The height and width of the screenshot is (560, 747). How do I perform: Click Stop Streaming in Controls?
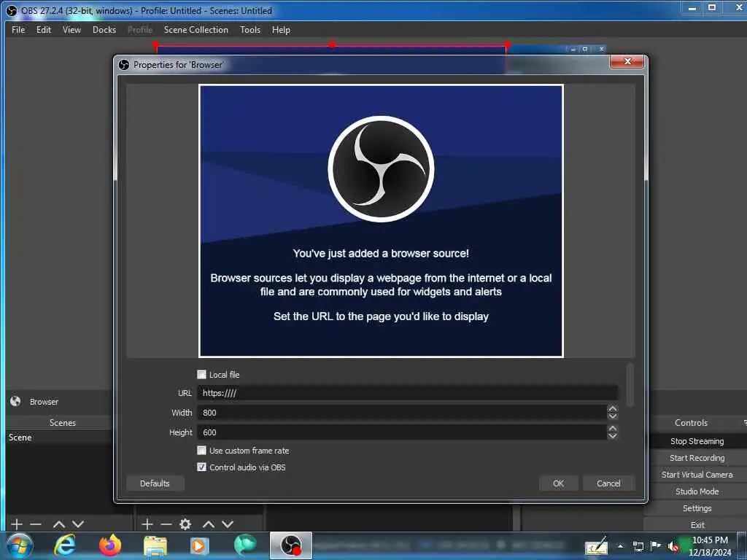[x=697, y=441]
